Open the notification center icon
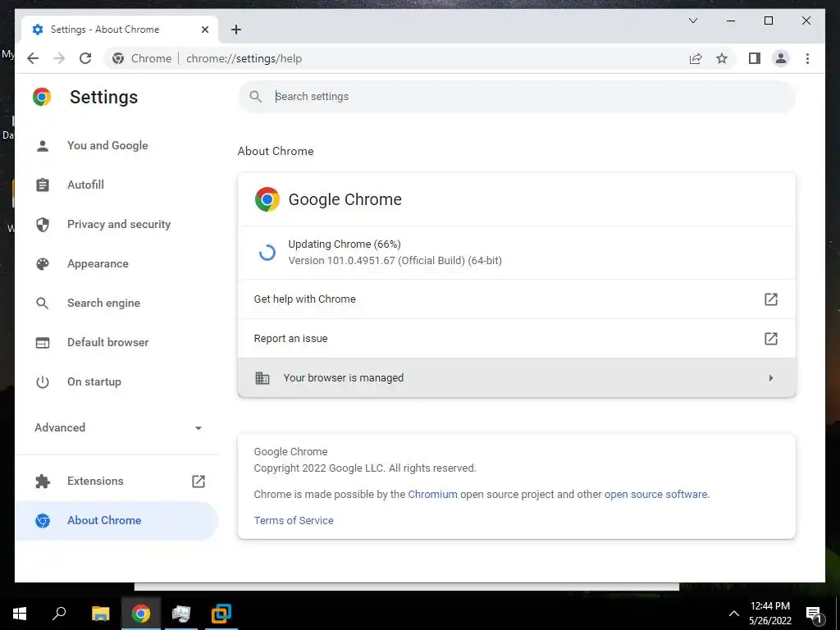840x630 pixels. click(x=815, y=614)
